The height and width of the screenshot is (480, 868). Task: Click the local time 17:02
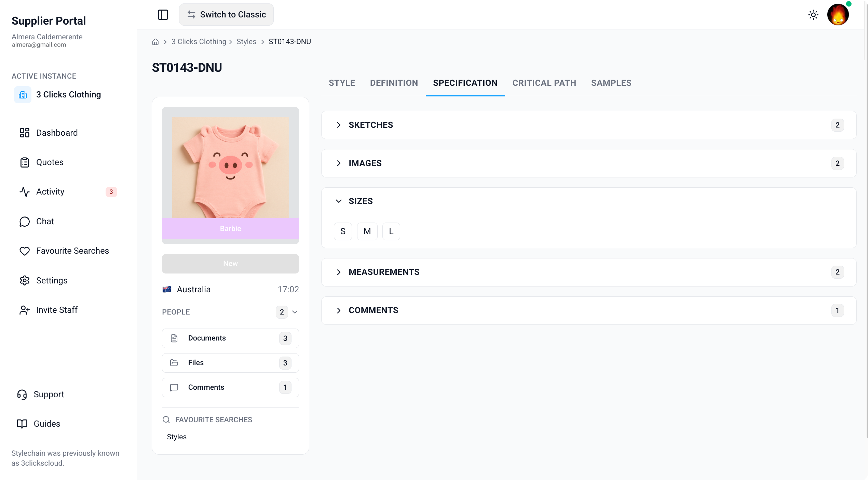point(288,290)
